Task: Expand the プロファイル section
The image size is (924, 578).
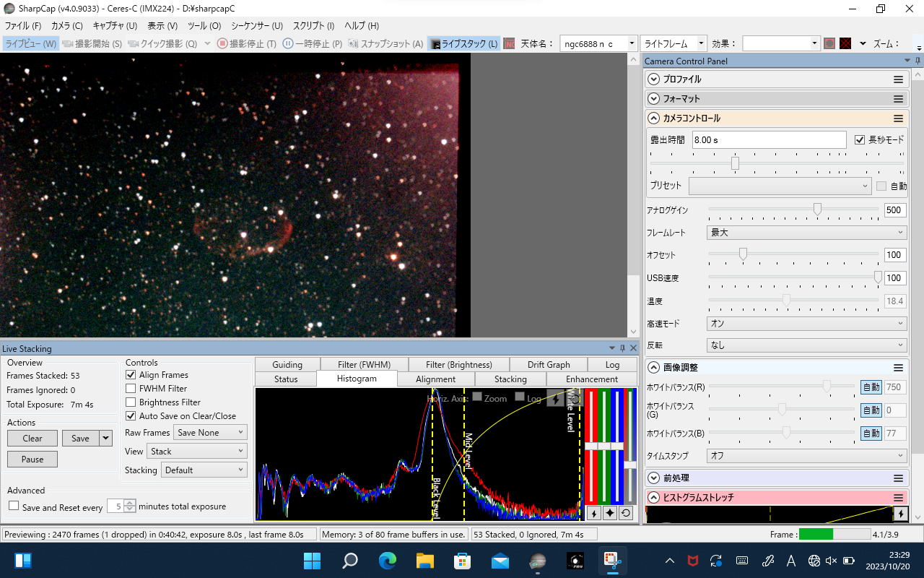Action: (x=654, y=79)
